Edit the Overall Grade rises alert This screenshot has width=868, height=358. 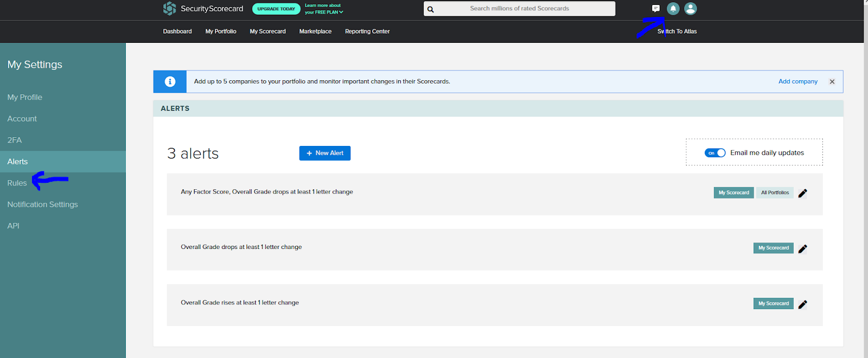[x=802, y=304]
